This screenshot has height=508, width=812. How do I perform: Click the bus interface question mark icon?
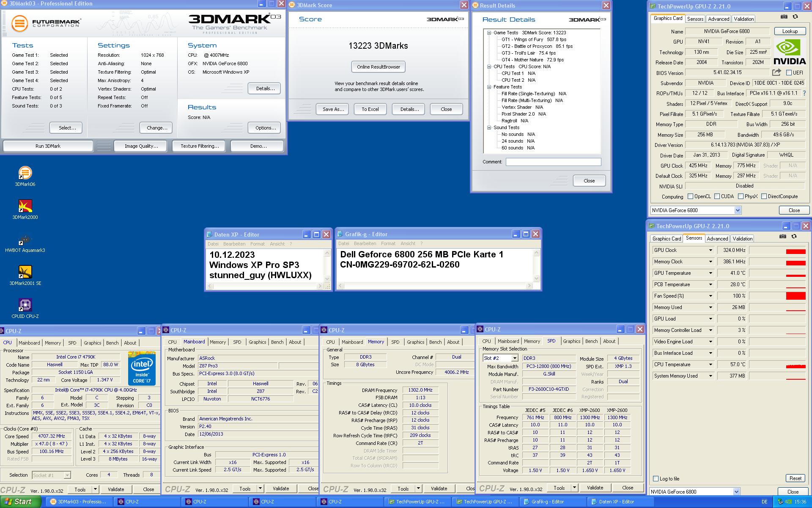click(804, 93)
